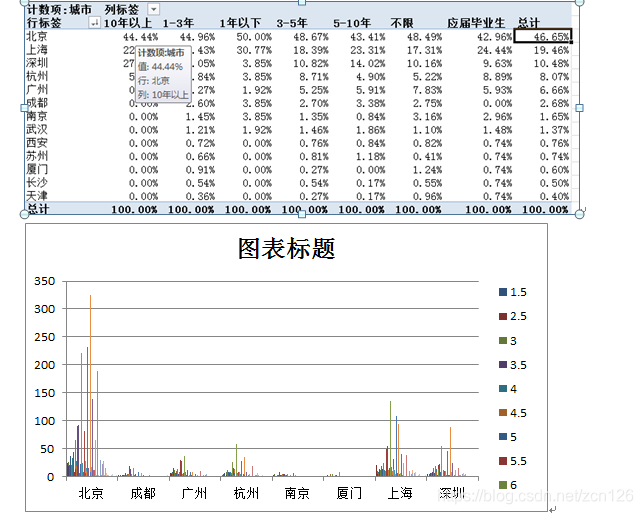Click the 北京 category axis label
Screen dimensions: 643x514
point(91,493)
